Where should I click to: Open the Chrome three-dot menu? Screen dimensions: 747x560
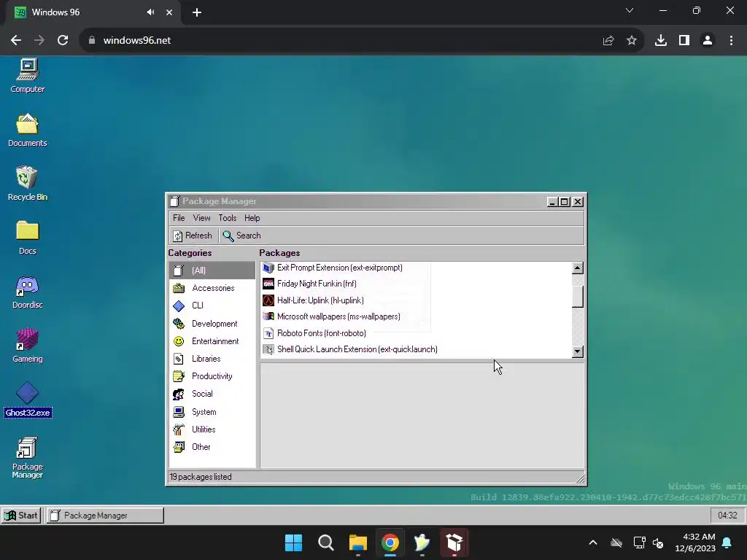(x=731, y=41)
